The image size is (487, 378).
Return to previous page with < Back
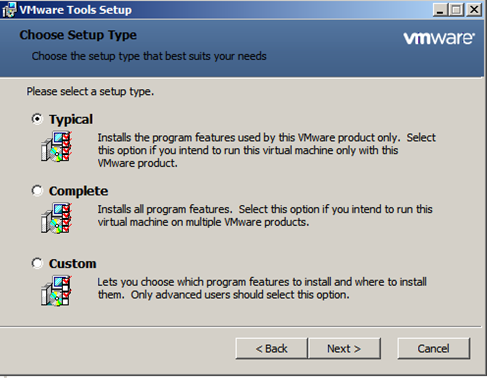(271, 348)
